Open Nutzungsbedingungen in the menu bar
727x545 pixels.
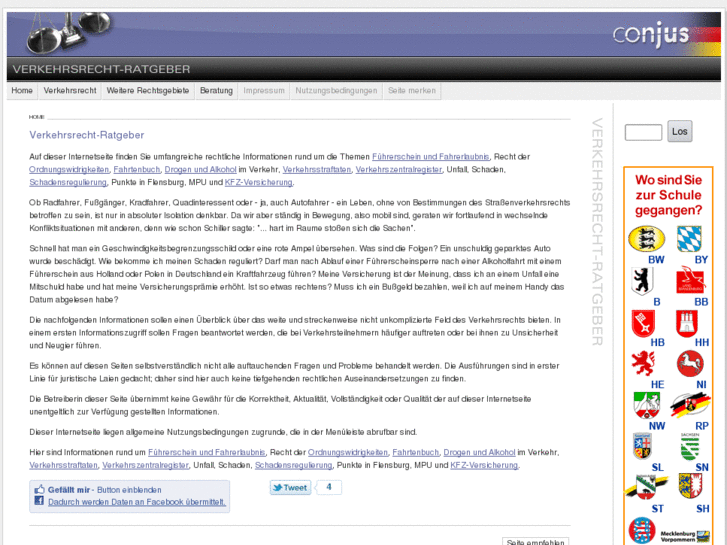coord(336,90)
